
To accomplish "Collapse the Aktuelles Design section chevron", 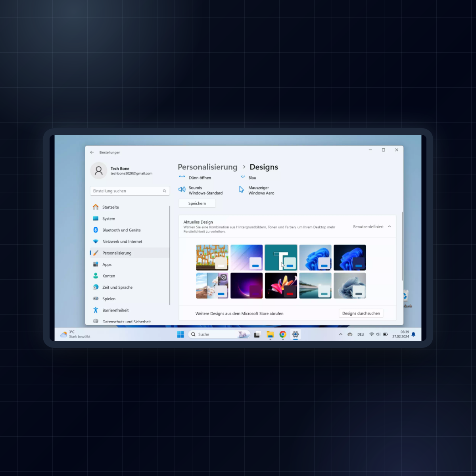I will pyautogui.click(x=390, y=226).
